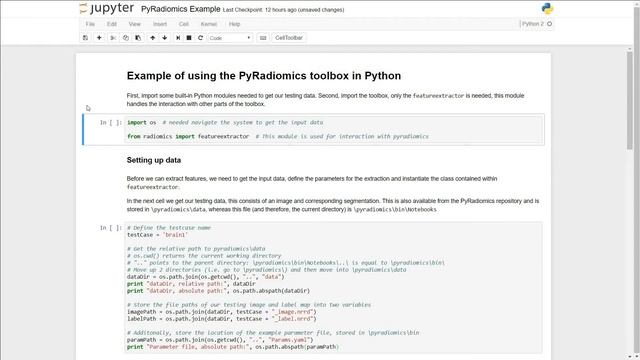Open the File menu

90,24
